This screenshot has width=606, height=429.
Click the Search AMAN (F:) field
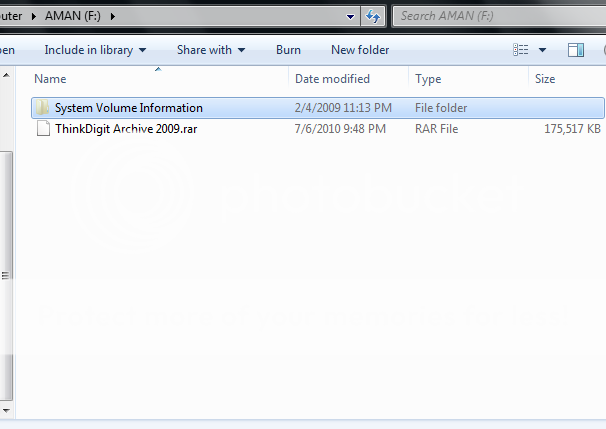click(500, 16)
